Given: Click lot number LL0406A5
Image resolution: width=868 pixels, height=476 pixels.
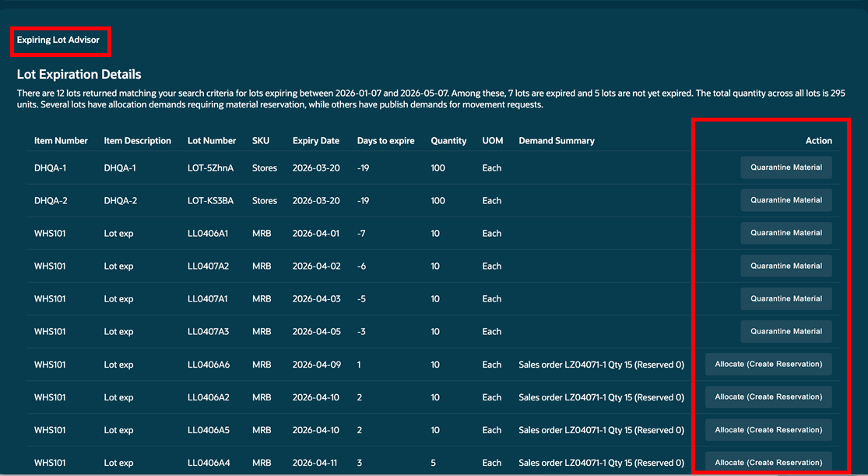Looking at the screenshot, I should point(209,430).
